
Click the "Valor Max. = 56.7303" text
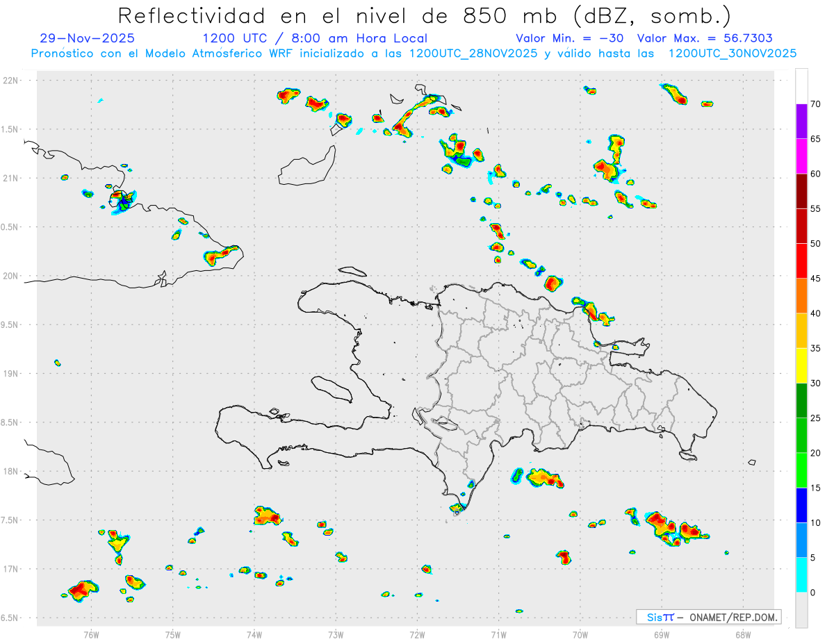pyautogui.click(x=705, y=38)
